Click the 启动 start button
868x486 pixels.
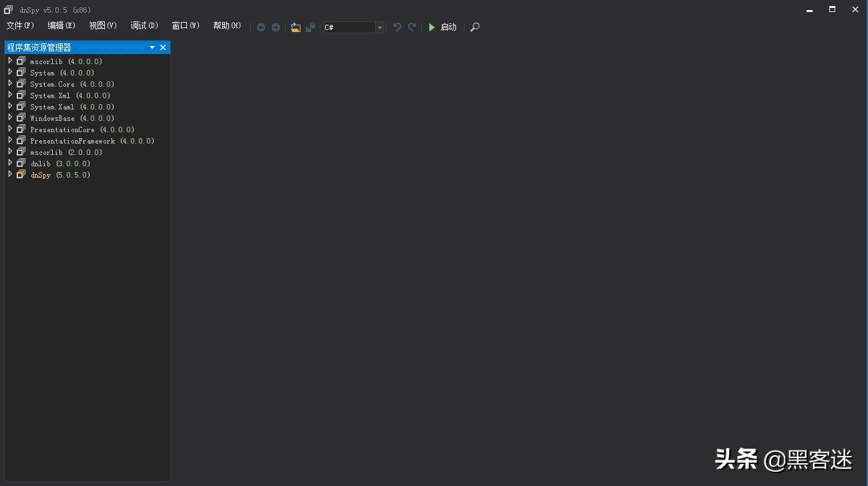(443, 27)
